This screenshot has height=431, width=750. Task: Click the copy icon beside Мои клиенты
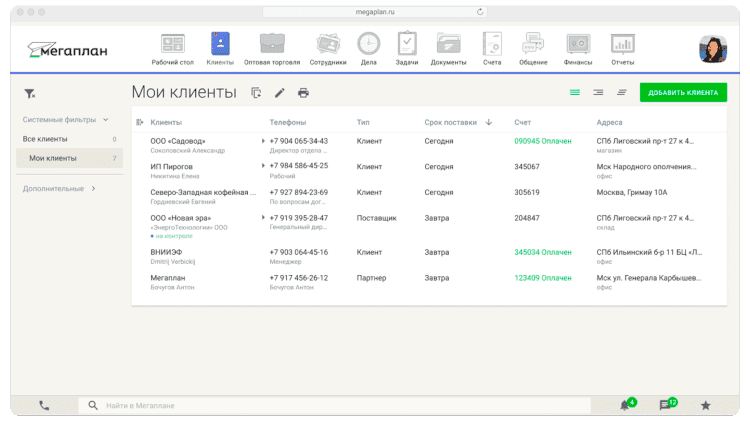256,93
